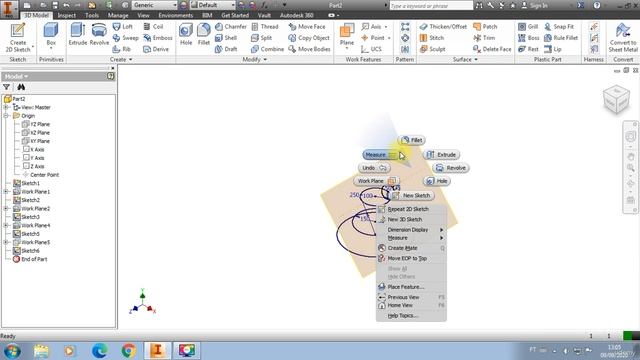640x360 pixels.
Task: Open the browser filter icon
Action: pyautogui.click(x=7, y=87)
